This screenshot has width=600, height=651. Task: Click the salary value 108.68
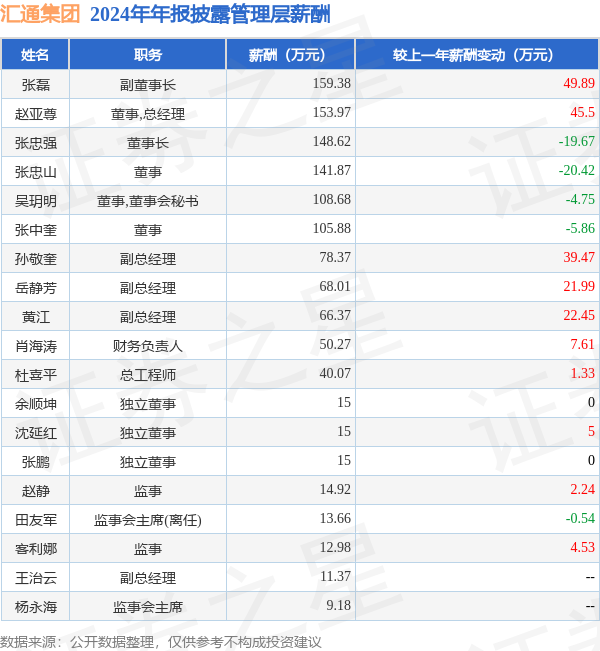point(332,199)
